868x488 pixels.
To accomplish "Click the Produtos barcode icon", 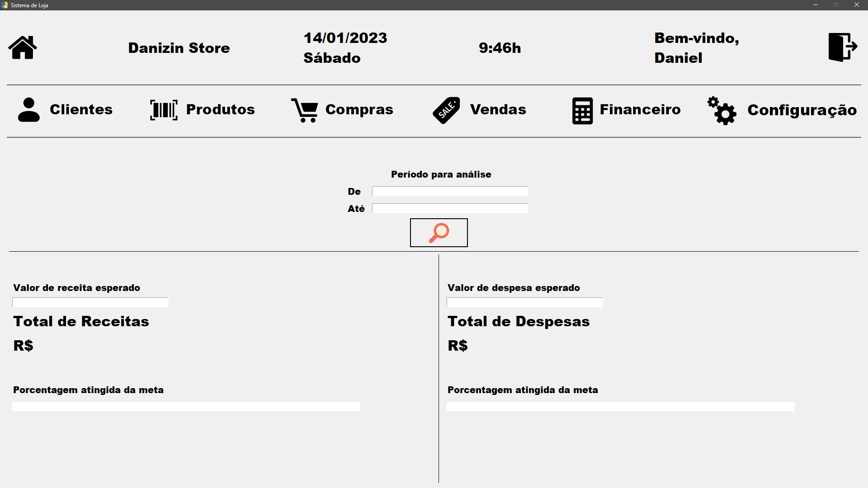I will pyautogui.click(x=163, y=110).
